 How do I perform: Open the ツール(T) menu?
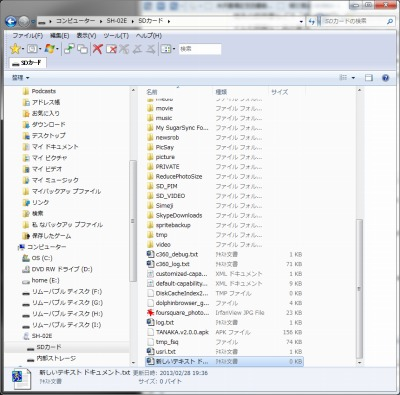[116, 35]
